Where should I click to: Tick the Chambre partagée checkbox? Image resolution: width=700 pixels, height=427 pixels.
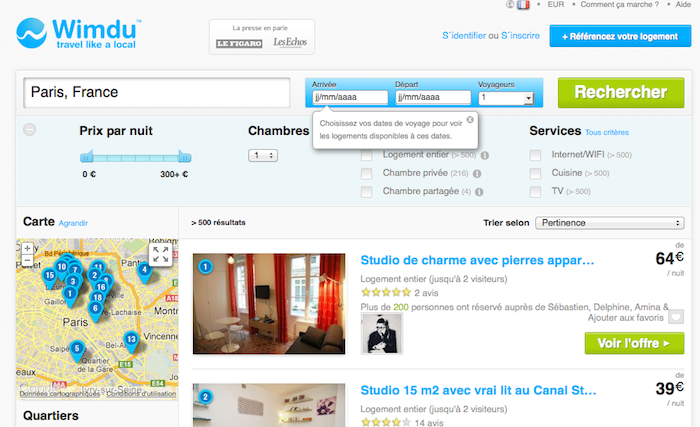(367, 192)
